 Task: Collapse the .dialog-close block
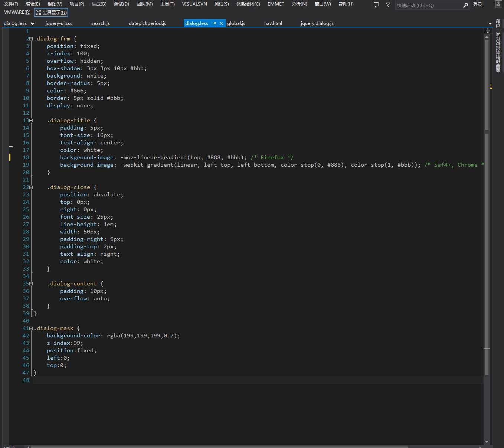click(31, 187)
